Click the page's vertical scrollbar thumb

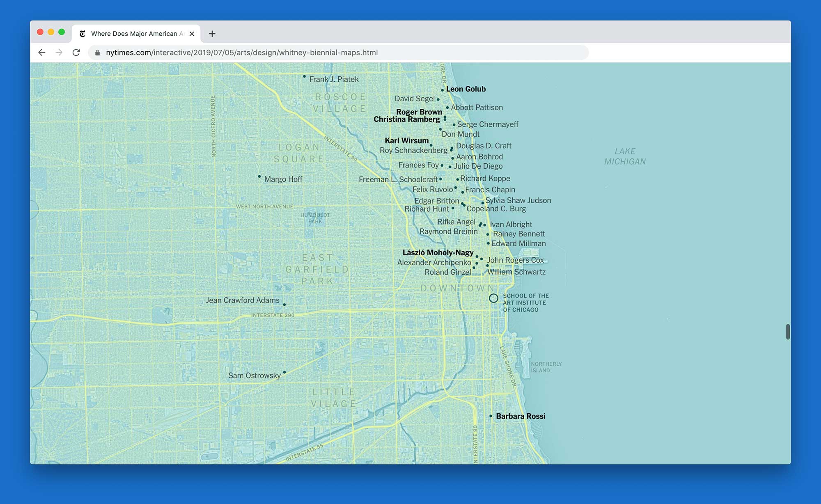(788, 332)
